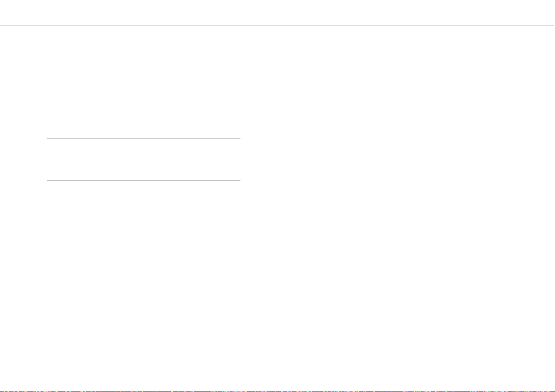The image size is (555, 392).
Task: Click the right end of the lower gray line
Action: (239, 180)
